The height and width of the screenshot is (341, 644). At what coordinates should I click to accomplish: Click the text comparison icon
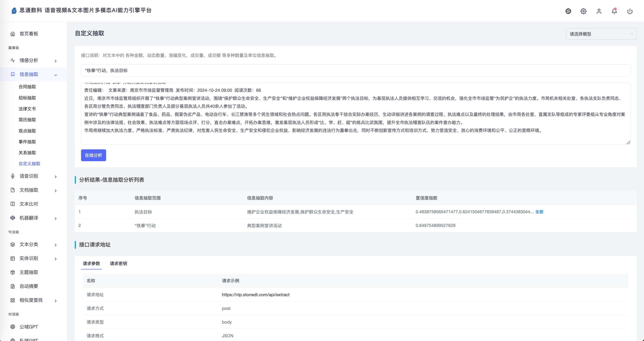(13, 204)
